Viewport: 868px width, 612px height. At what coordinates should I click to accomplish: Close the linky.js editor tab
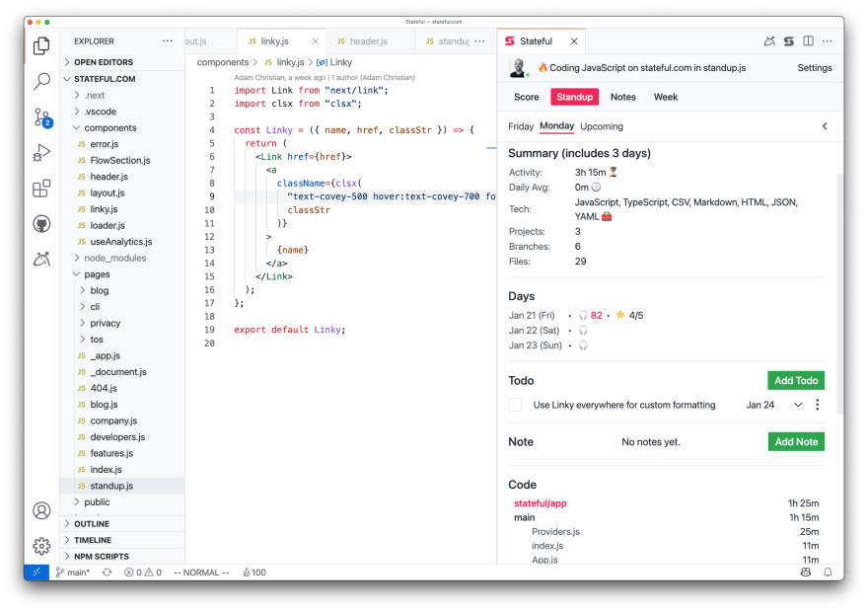coord(315,41)
